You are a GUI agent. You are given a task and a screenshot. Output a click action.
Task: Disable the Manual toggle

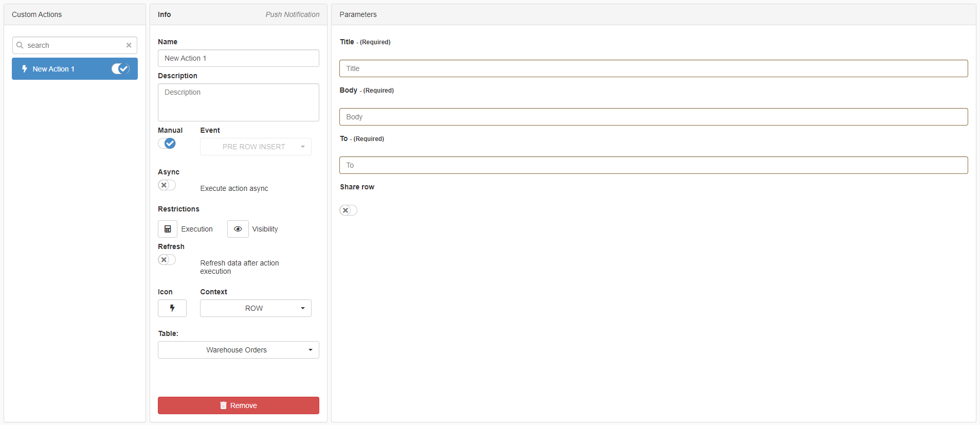click(x=167, y=144)
